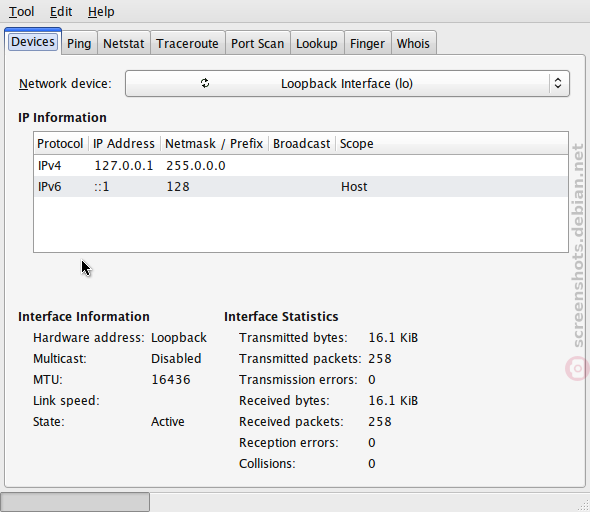Image resolution: width=590 pixels, height=512 pixels.
Task: Select the Devices tab
Action: [33, 41]
